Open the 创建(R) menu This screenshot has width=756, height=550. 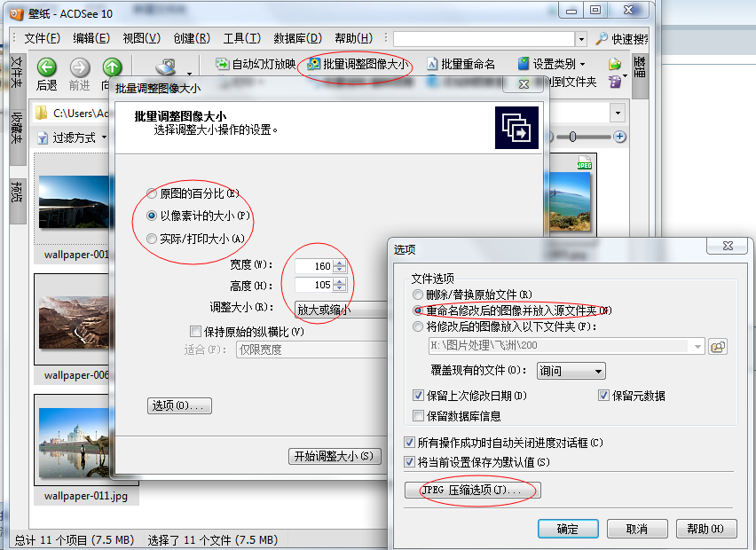click(x=192, y=38)
